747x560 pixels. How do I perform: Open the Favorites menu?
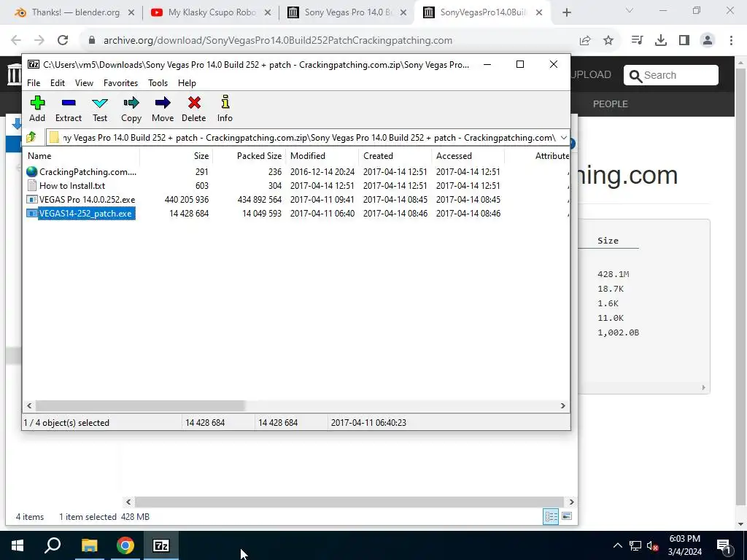pyautogui.click(x=120, y=83)
